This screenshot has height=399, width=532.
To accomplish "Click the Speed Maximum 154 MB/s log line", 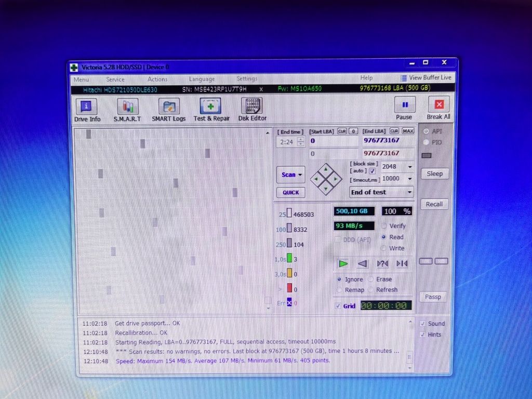I will click(222, 361).
